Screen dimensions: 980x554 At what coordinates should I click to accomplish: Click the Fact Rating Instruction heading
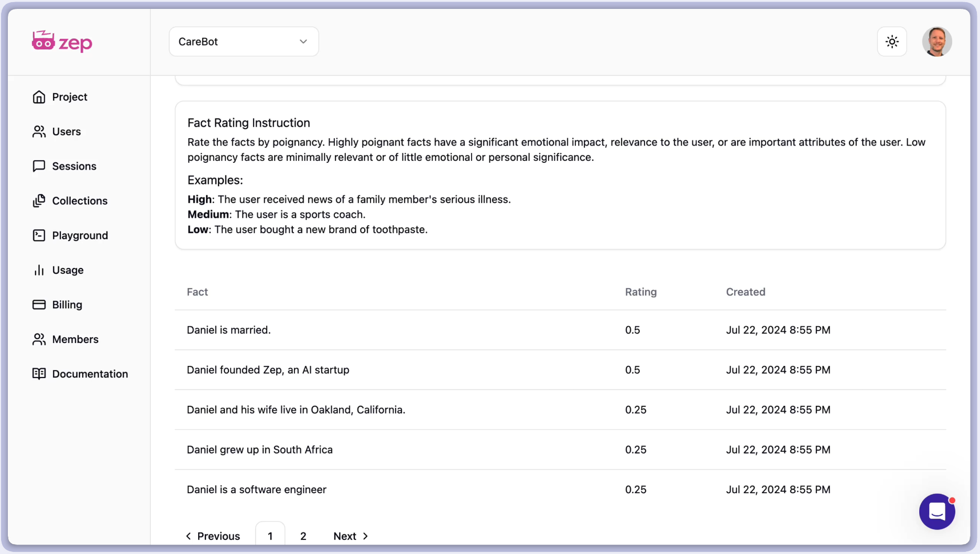pos(248,123)
